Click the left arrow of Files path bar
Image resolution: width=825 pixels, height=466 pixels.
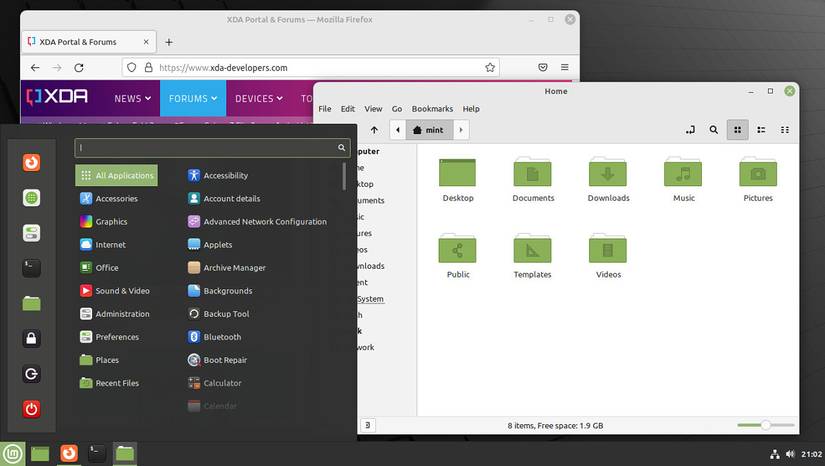coord(398,130)
